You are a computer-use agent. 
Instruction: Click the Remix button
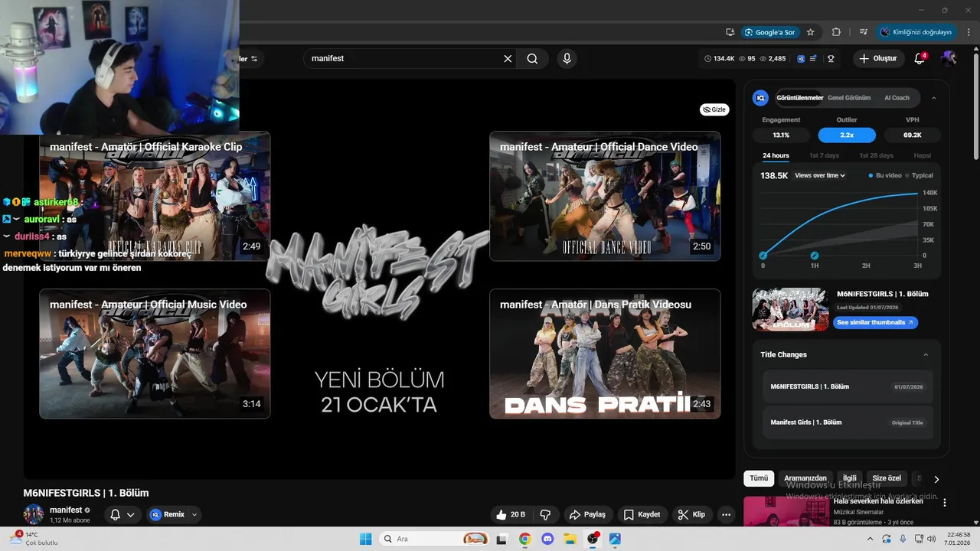[168, 514]
